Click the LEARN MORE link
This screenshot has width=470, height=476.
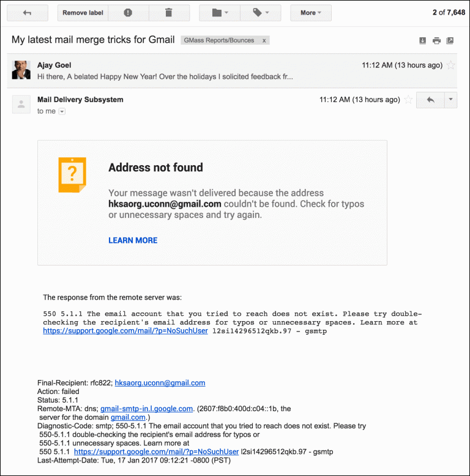(x=133, y=240)
